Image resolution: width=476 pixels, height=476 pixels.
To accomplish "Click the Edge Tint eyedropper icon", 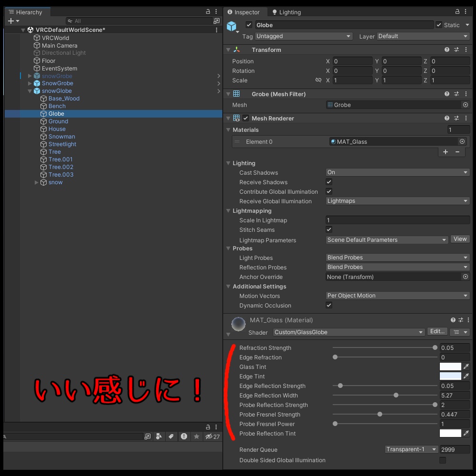I will [466, 376].
